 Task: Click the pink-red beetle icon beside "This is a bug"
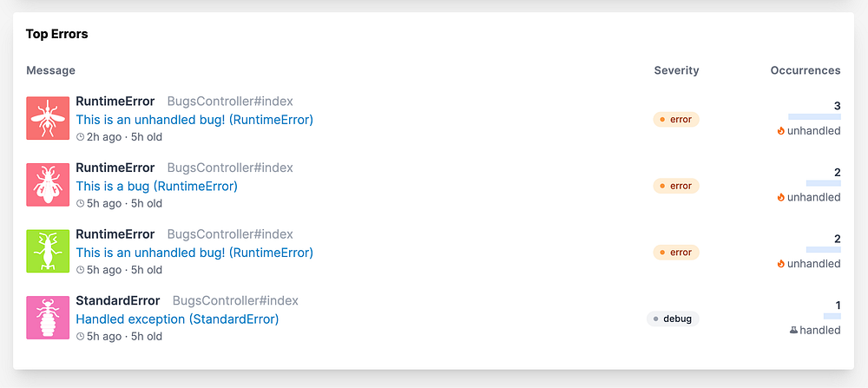(x=48, y=185)
